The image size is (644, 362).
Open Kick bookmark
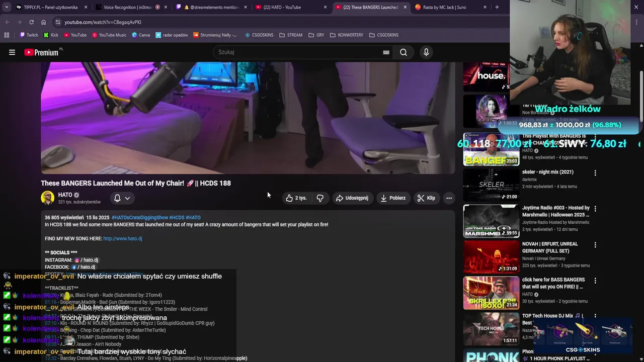pos(51,35)
